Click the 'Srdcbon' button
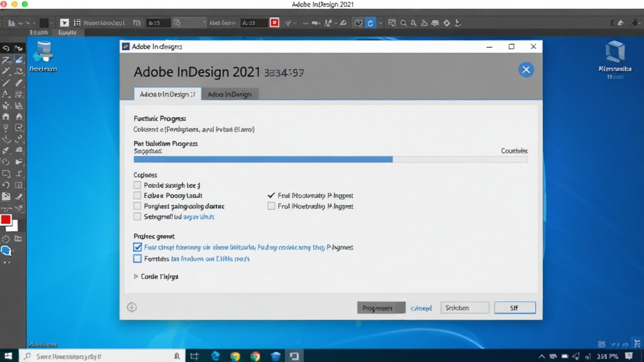Screen dimensions: 644x362 (x=465, y=308)
